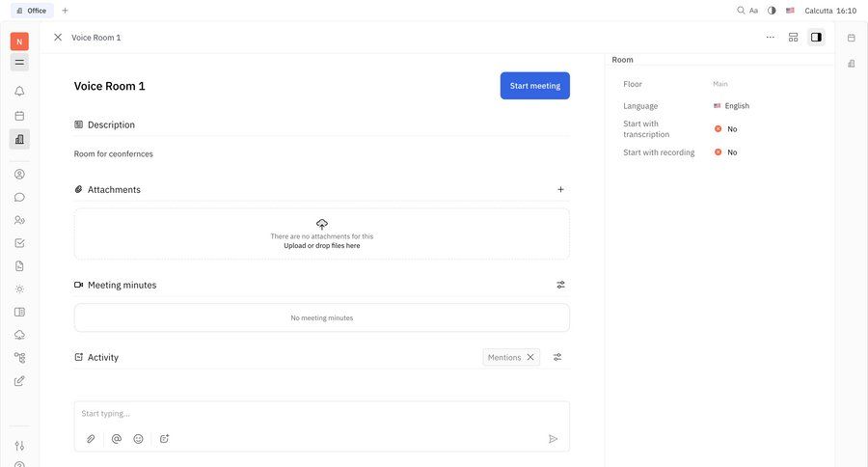Open search magnifier in top bar
This screenshot has width=868, height=467.
click(x=741, y=11)
